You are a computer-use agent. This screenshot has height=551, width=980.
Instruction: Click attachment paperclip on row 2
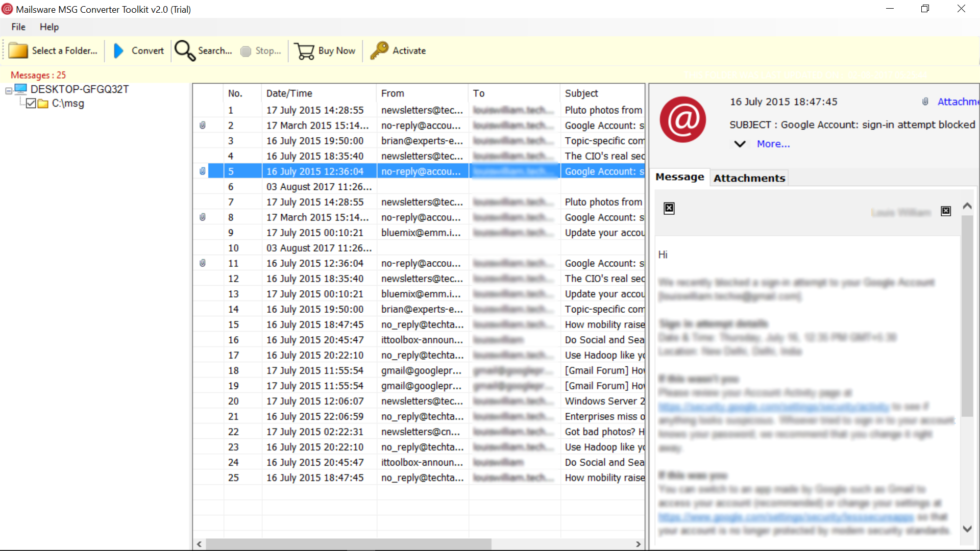pos(203,125)
